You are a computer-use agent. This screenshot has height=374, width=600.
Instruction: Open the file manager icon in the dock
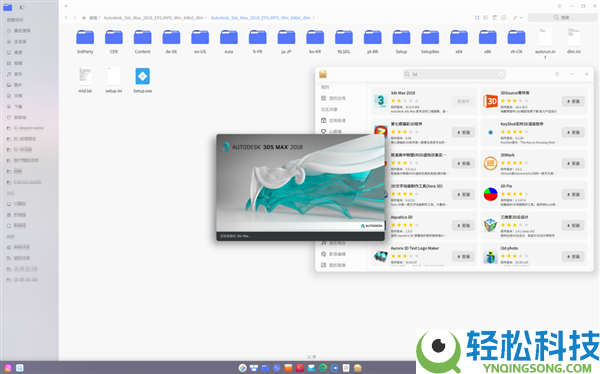pos(265,368)
